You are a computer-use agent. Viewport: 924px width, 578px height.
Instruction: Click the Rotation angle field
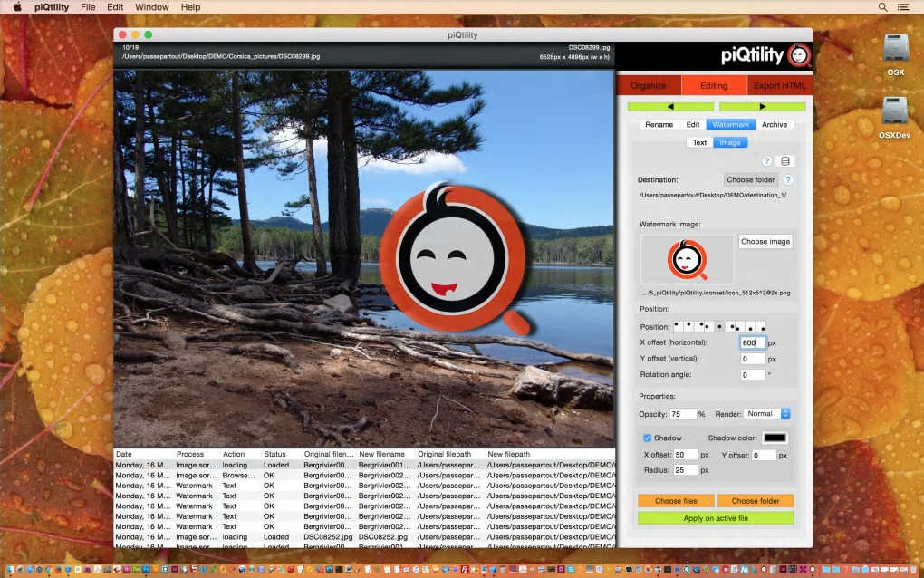coord(753,375)
